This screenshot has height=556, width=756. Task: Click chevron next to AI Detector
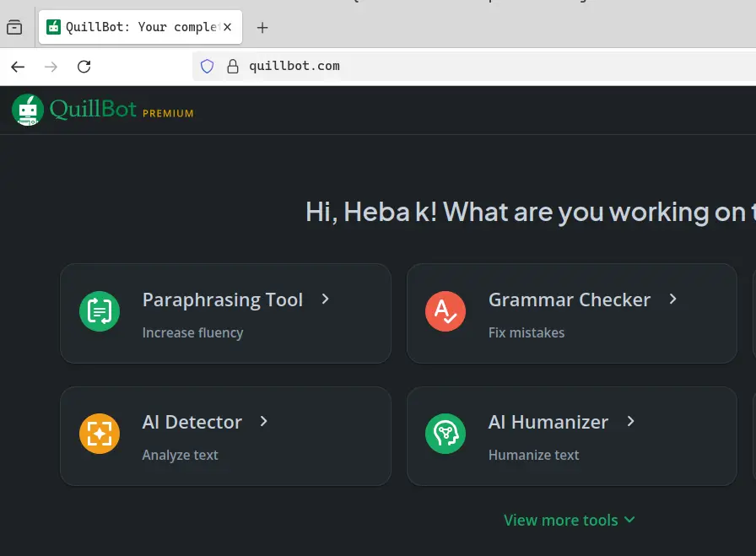click(264, 422)
